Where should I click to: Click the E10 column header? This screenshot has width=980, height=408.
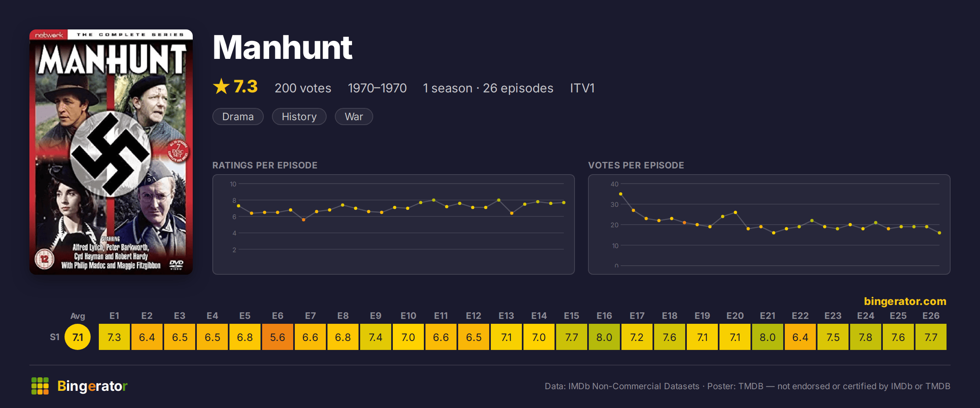pyautogui.click(x=408, y=316)
